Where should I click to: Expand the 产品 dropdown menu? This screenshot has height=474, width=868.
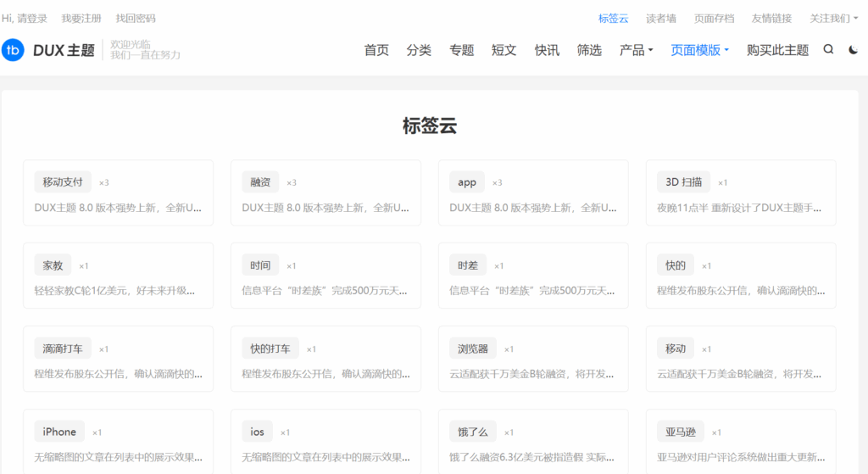636,50
